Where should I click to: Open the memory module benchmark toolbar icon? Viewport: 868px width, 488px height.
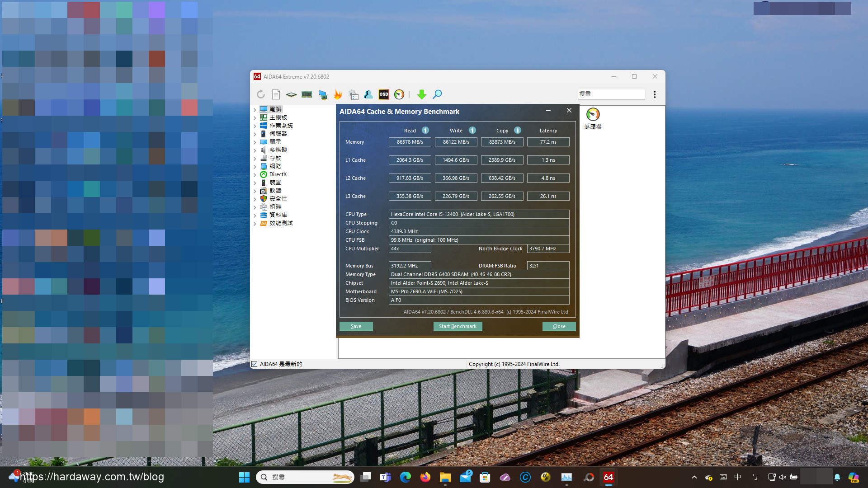point(307,94)
